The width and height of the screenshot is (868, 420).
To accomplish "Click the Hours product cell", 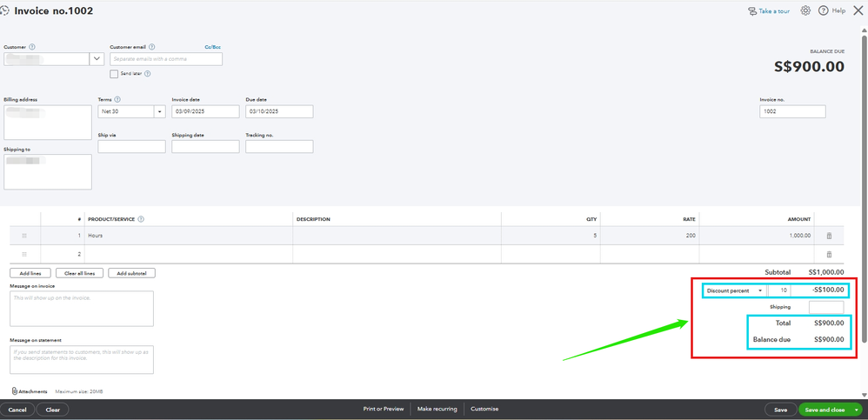I will pos(188,236).
